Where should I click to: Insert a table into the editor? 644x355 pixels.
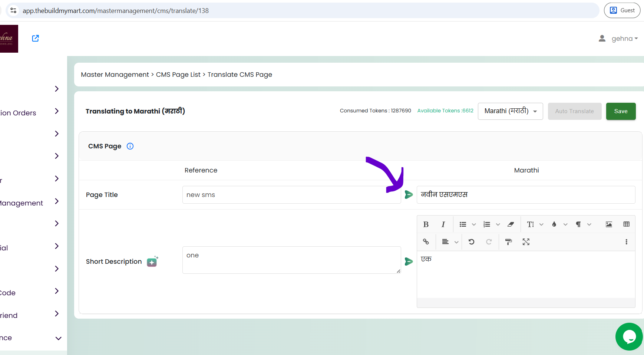tap(627, 224)
